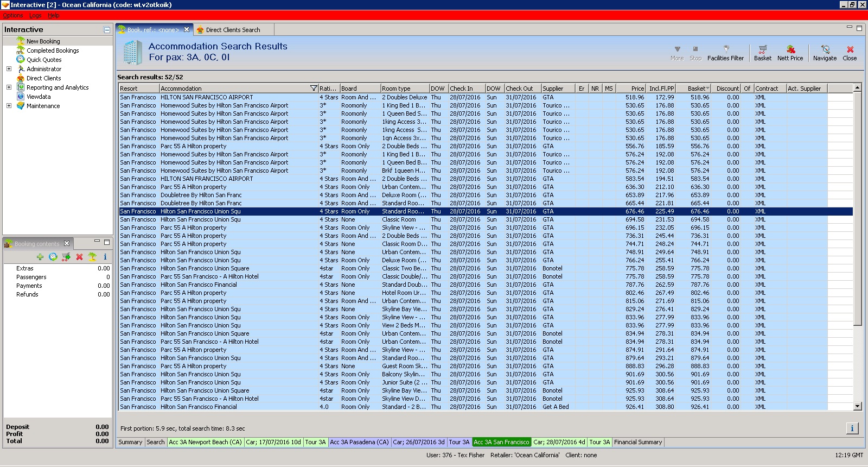Screen dimensions: 868x467
Task: Open Completed Bookings in the tree
Action: [53, 51]
